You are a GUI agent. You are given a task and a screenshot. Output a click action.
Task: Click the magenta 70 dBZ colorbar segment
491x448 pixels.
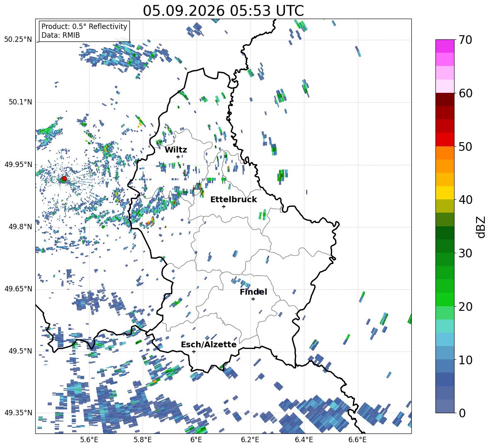pos(445,46)
